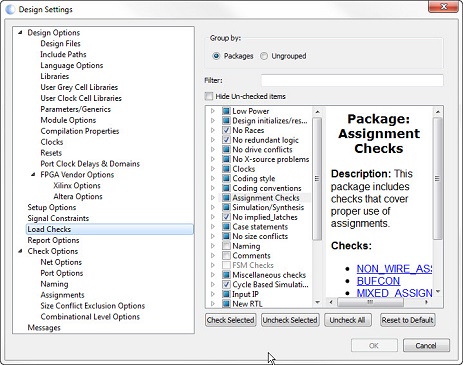Click the Uncheck All button
463x365 pixels.
(347, 320)
